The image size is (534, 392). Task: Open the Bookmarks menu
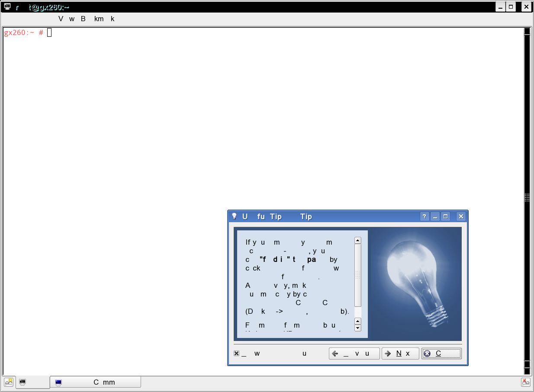pos(83,19)
